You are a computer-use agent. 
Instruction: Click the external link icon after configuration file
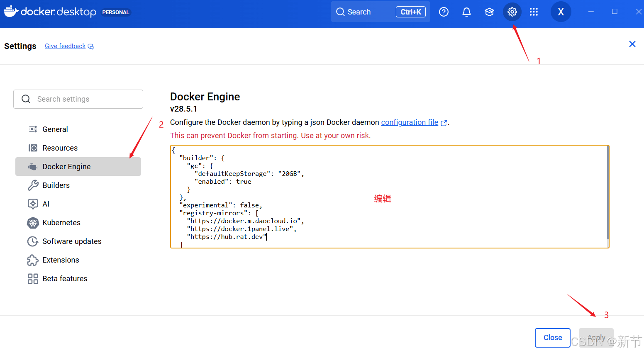(x=444, y=123)
